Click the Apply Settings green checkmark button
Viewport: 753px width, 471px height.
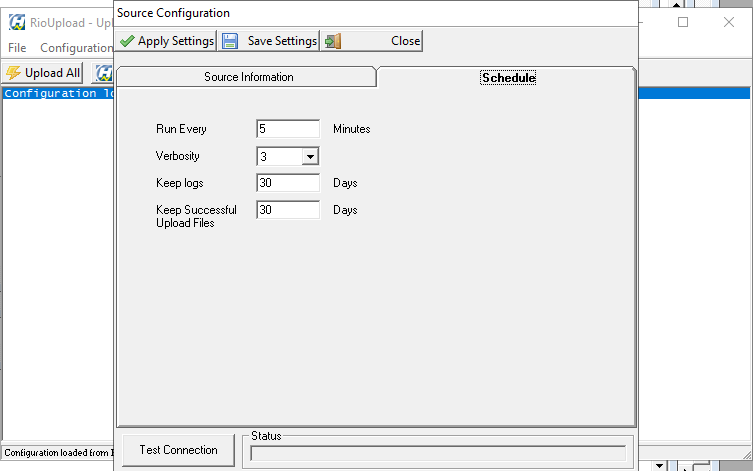pyautogui.click(x=167, y=41)
